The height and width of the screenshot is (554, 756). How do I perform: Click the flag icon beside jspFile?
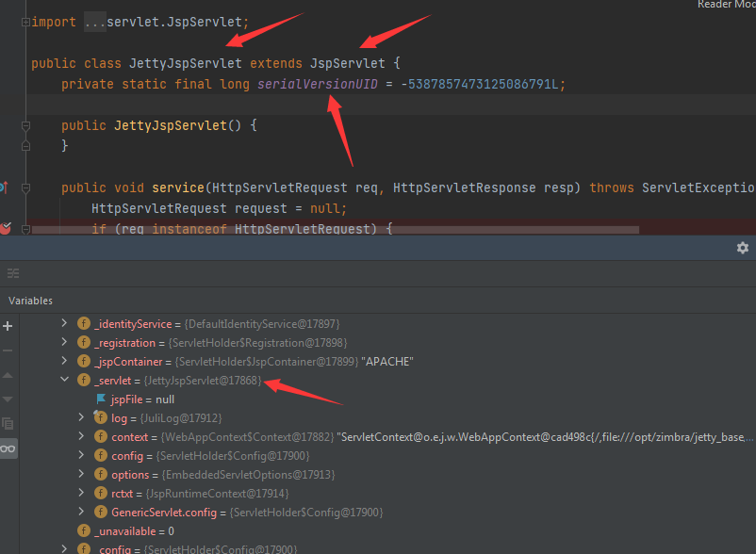coord(101,399)
